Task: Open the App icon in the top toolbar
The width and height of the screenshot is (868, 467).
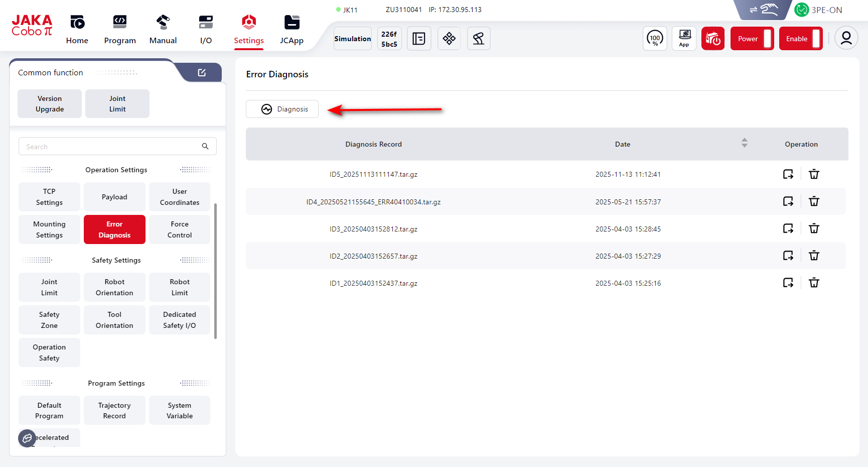Action: tap(684, 39)
